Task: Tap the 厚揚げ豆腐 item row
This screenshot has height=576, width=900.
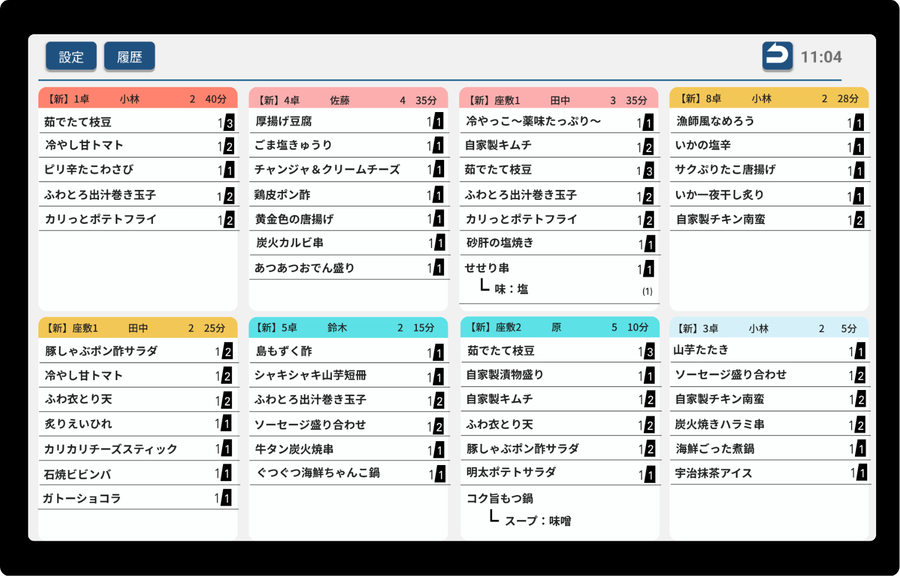Action: [348, 121]
